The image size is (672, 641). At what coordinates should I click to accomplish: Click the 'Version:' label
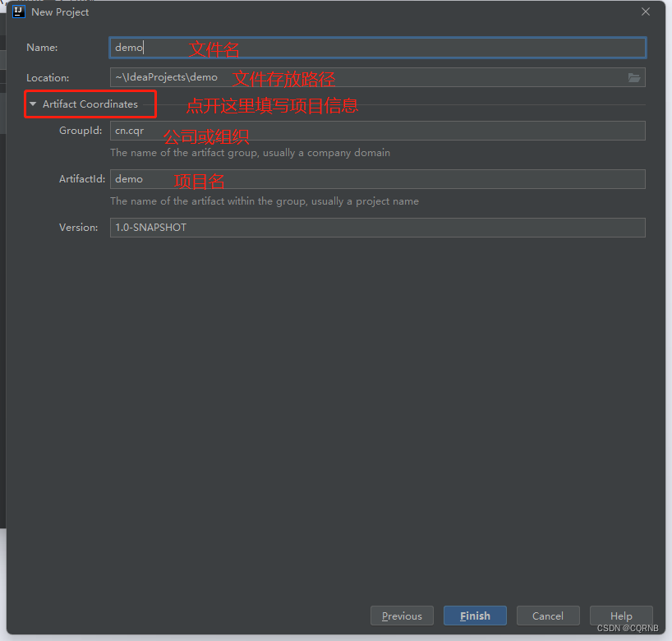tap(78, 228)
